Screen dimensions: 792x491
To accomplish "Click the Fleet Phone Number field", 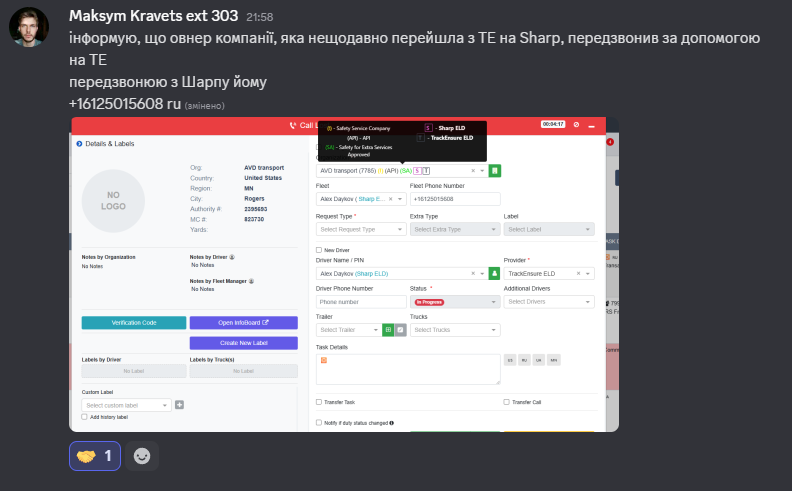I will (x=455, y=199).
